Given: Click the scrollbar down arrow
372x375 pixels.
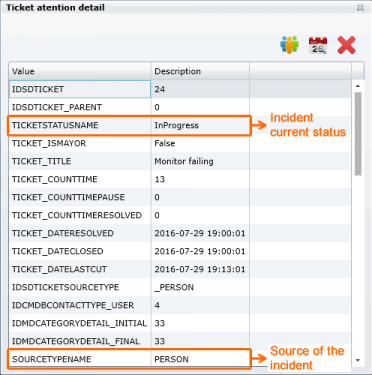Looking at the screenshot, I should [x=358, y=360].
